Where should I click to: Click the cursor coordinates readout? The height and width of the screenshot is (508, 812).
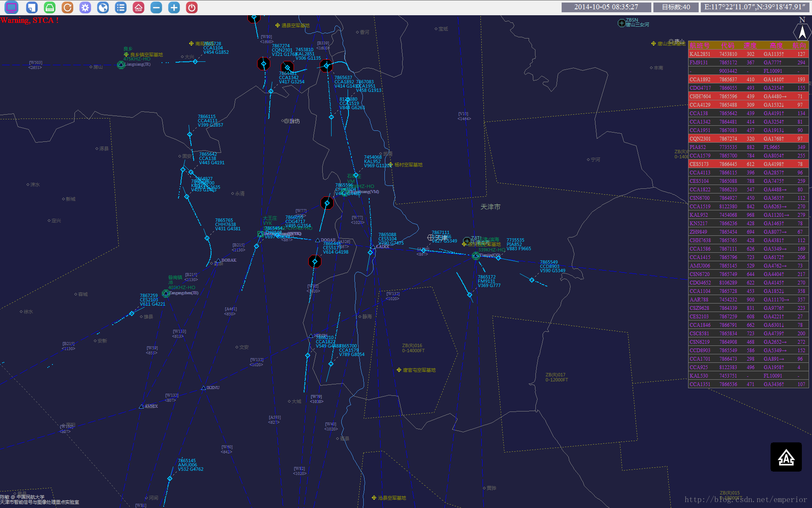[755, 7]
